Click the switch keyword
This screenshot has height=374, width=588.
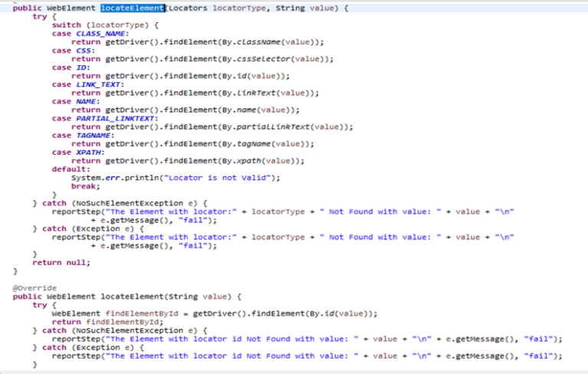[66, 25]
